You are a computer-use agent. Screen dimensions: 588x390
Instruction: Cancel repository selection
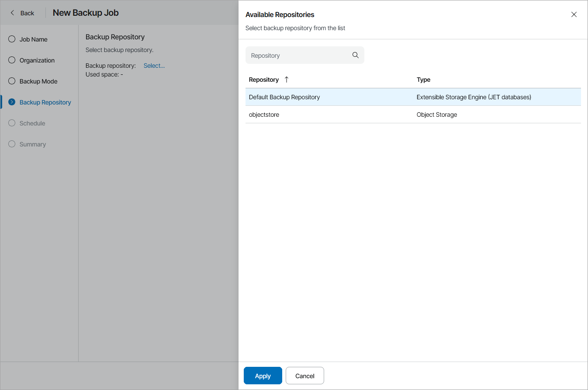point(304,376)
